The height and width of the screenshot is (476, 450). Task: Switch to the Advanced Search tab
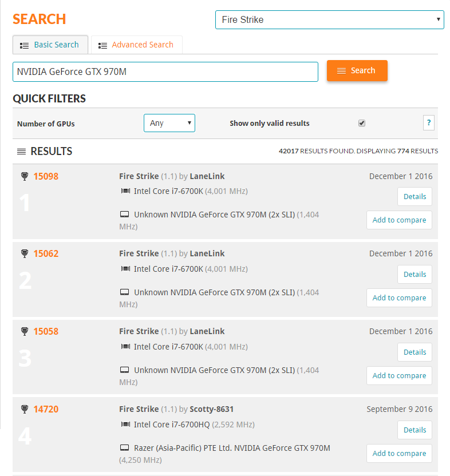(136, 45)
